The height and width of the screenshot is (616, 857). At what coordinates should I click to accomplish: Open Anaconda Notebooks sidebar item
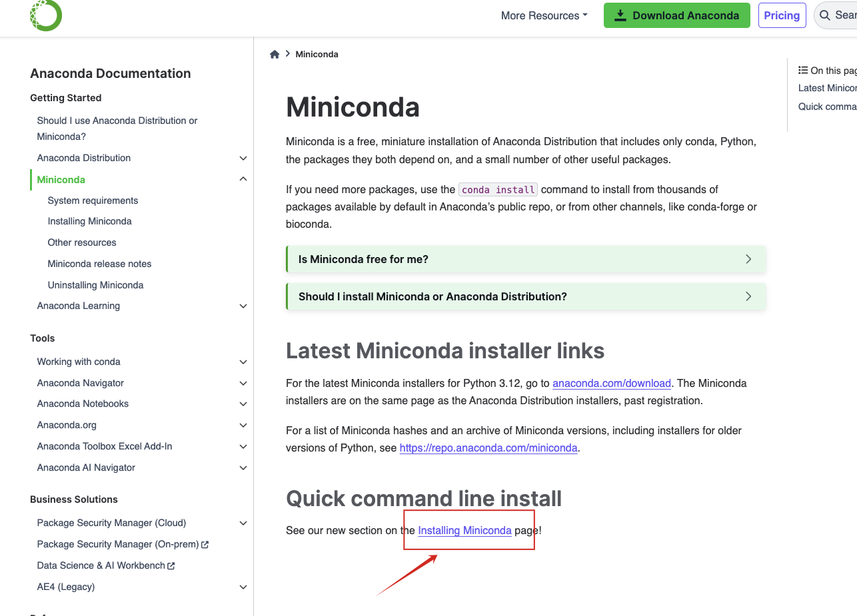point(83,404)
